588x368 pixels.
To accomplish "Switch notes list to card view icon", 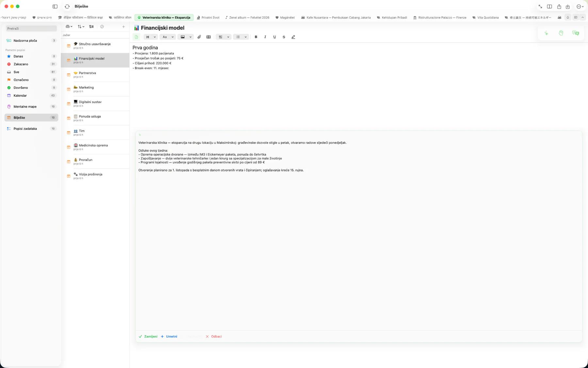I will [91, 26].
